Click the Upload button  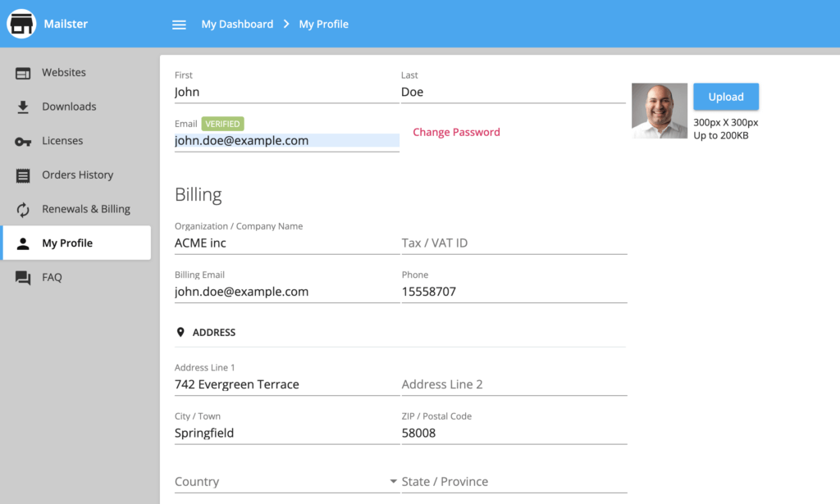pos(725,96)
